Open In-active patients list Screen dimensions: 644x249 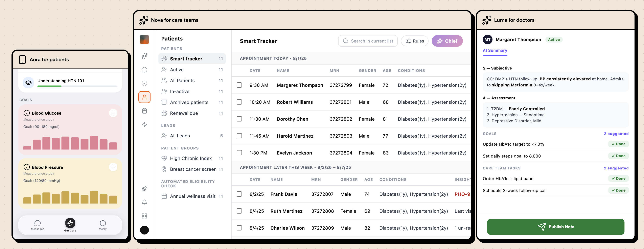[x=192, y=91]
